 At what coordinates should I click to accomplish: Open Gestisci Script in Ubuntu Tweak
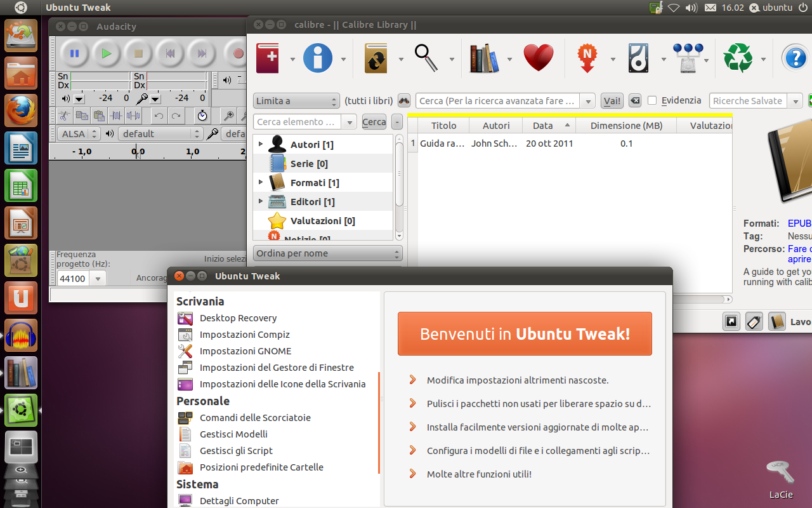(x=236, y=451)
